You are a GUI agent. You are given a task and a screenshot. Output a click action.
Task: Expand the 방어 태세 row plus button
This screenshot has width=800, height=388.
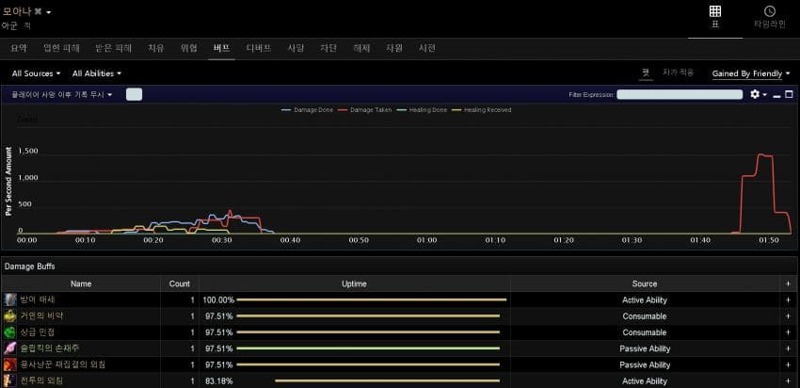(x=788, y=300)
